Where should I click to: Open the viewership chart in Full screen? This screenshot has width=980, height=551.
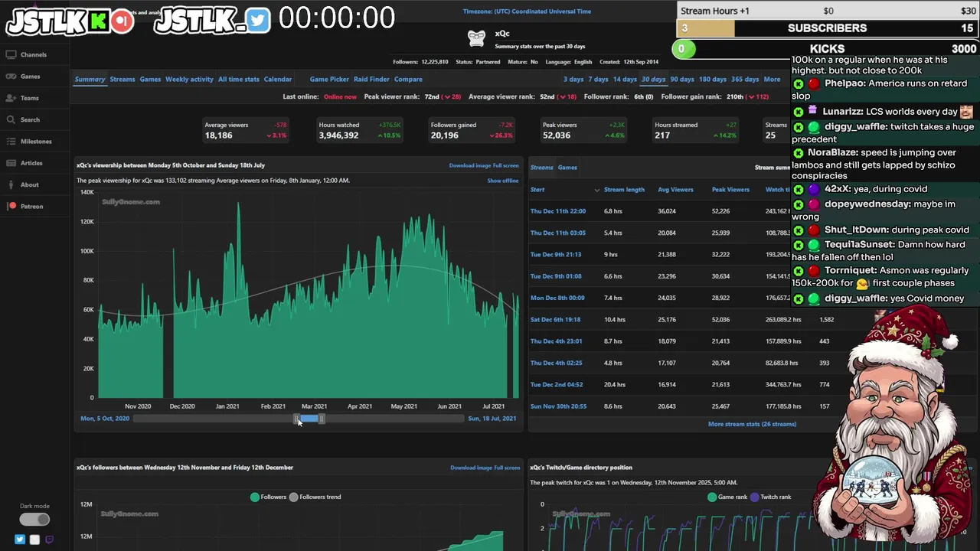click(506, 165)
